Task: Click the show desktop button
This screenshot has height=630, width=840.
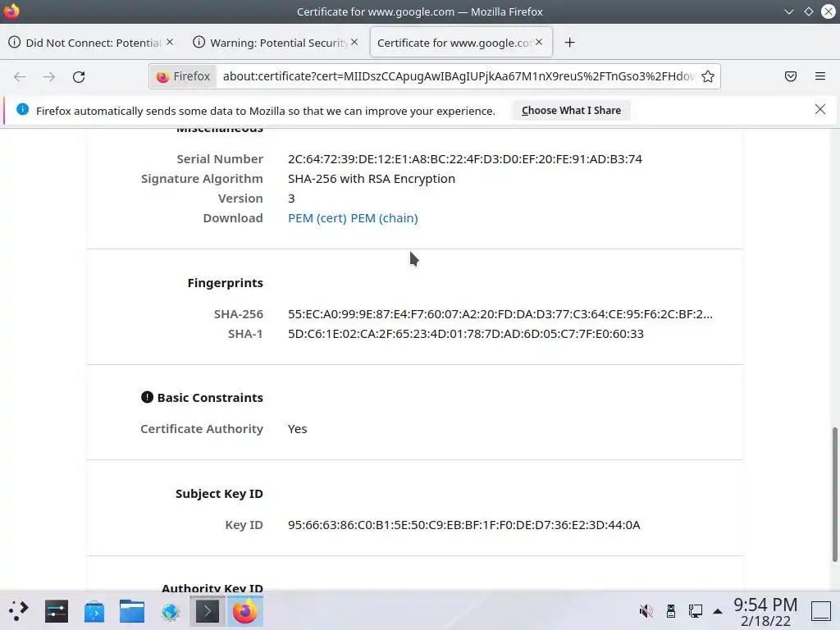Action: point(820,611)
